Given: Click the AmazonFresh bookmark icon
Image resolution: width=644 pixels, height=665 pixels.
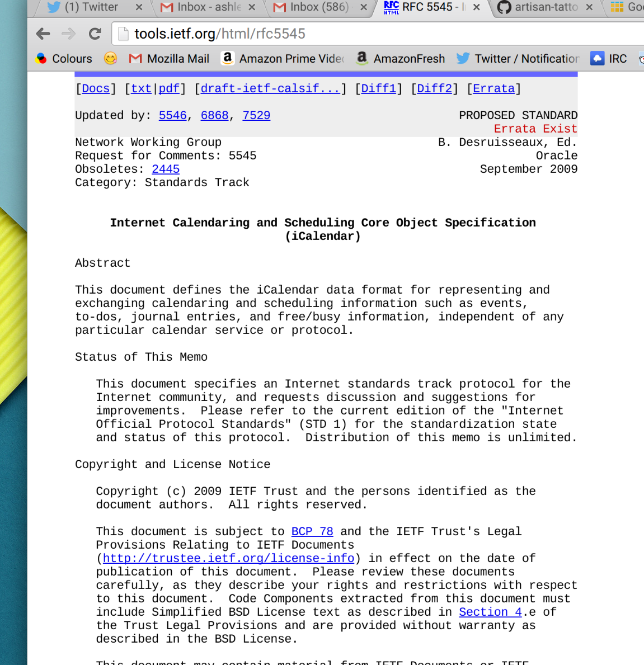Looking at the screenshot, I should pyautogui.click(x=362, y=58).
